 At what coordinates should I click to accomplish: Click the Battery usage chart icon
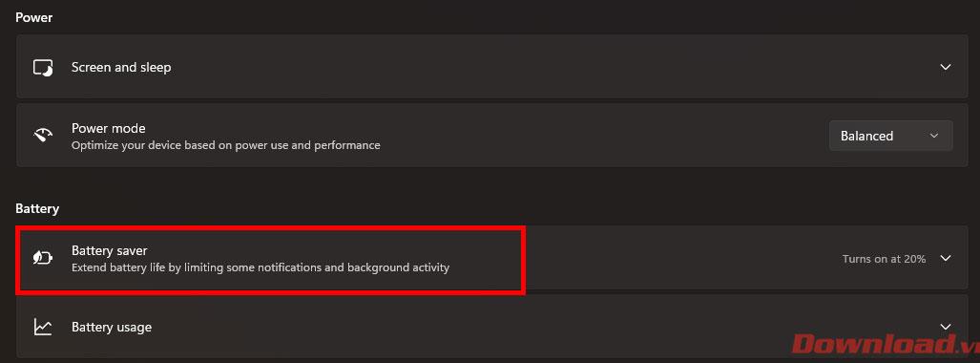(43, 327)
